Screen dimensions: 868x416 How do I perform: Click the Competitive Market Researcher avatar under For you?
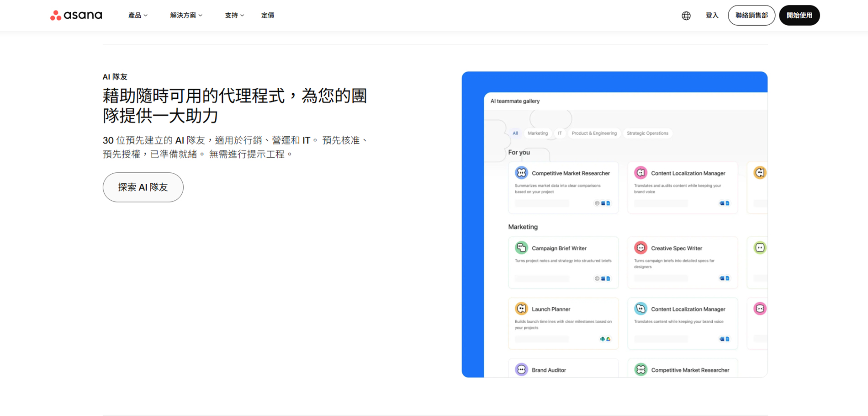point(521,173)
